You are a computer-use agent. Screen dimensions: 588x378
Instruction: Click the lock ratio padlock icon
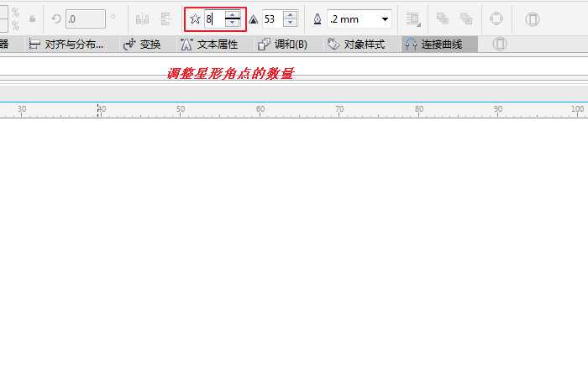click(x=33, y=18)
